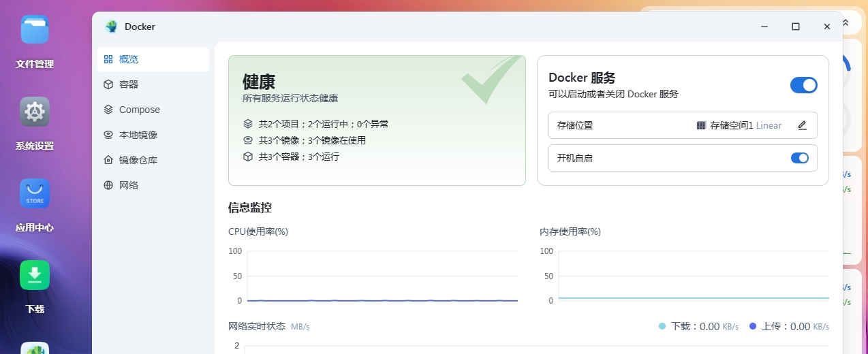Click the Docker whale logo in title bar
868x354 pixels.
[111, 27]
